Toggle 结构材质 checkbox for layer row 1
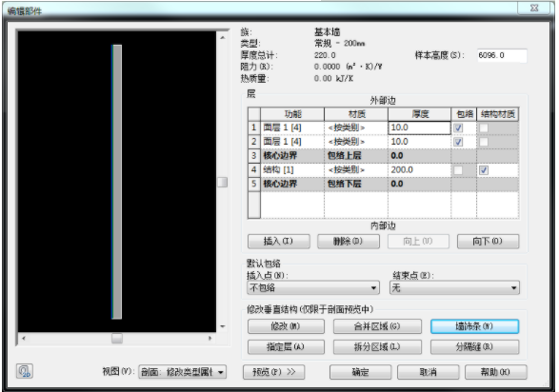Viewport: 559px width, 392px height. click(x=484, y=127)
